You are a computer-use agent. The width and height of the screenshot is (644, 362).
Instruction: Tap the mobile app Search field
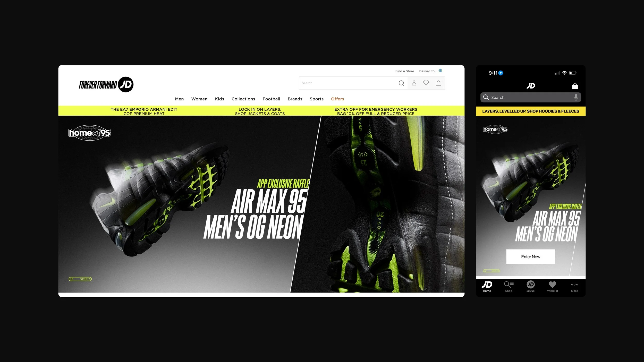[531, 97]
